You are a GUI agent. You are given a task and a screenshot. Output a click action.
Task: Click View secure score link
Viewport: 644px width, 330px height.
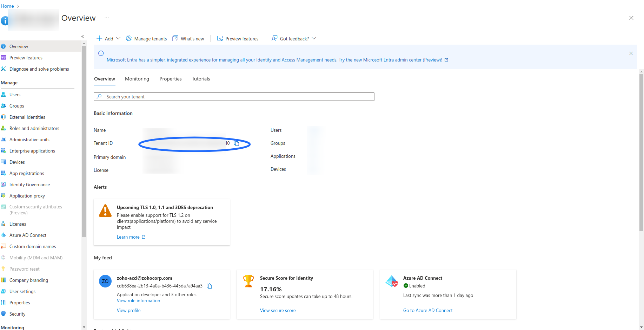278,310
